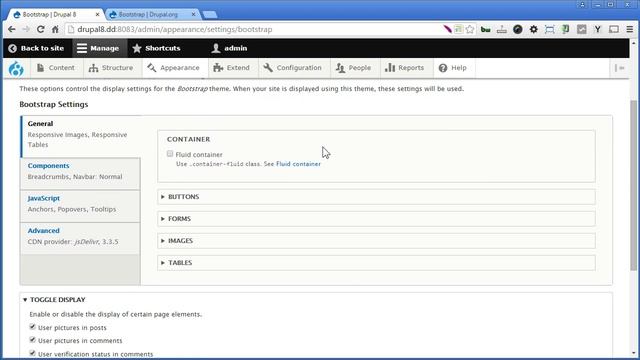Click the Reports bar chart icon
The width and height of the screenshot is (640, 360).
pos(390,68)
